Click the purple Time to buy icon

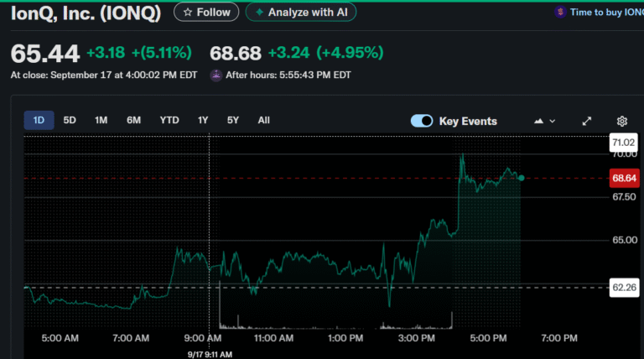click(559, 13)
